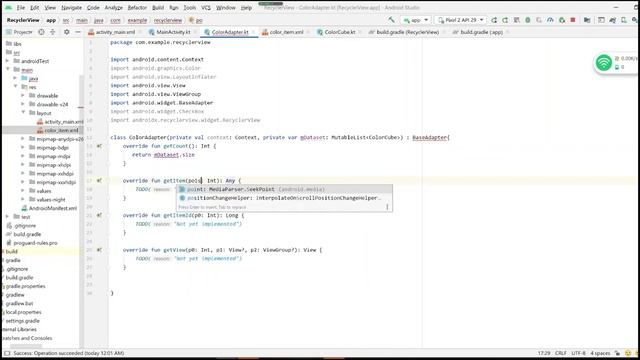640x360 pixels.
Task: Click the example breadcrumb
Action: 137,20
